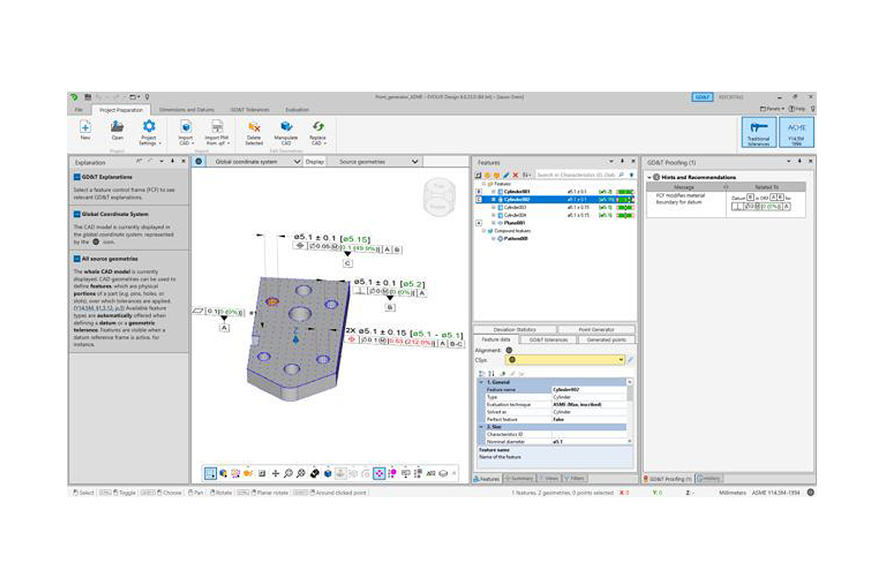This screenshot has width=882, height=588.
Task: Click the Deviation Statistics button
Action: [513, 330]
